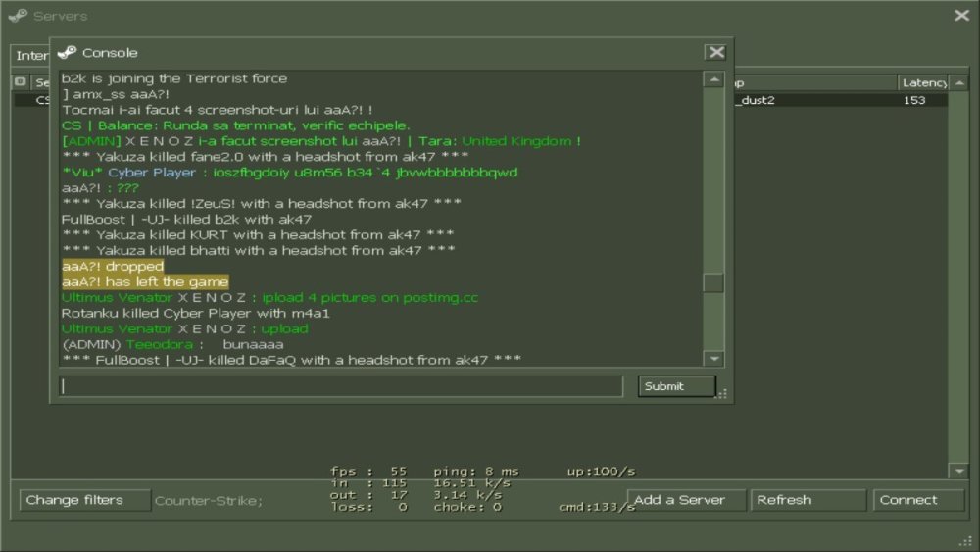
Task: Click 'Tocmai i-ai facut 4 screenshot-uri' line
Action: coord(217,110)
